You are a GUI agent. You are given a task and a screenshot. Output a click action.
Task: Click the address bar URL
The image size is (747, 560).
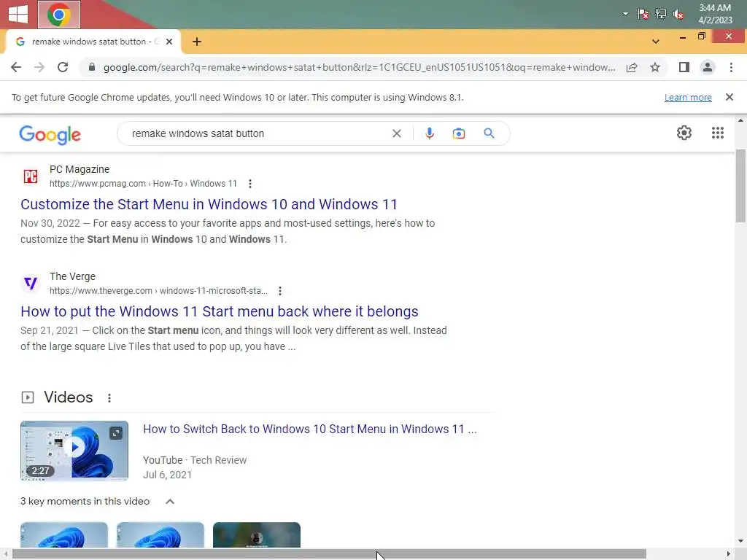tap(359, 67)
